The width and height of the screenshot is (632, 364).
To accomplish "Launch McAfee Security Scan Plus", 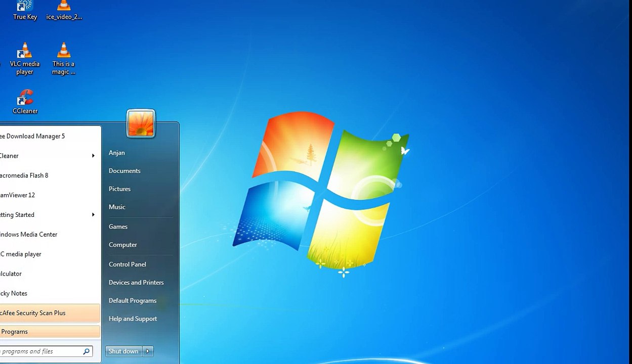I will [x=50, y=313].
